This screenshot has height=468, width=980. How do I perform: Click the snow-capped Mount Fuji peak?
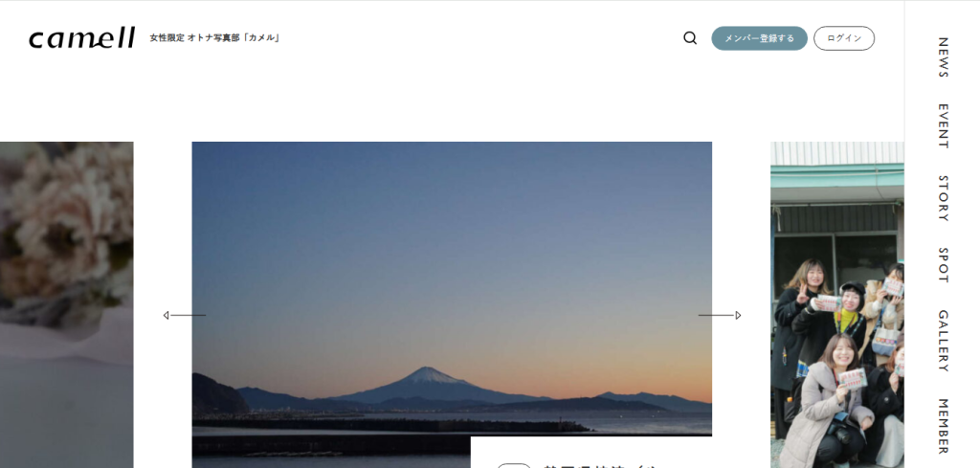[432, 375]
